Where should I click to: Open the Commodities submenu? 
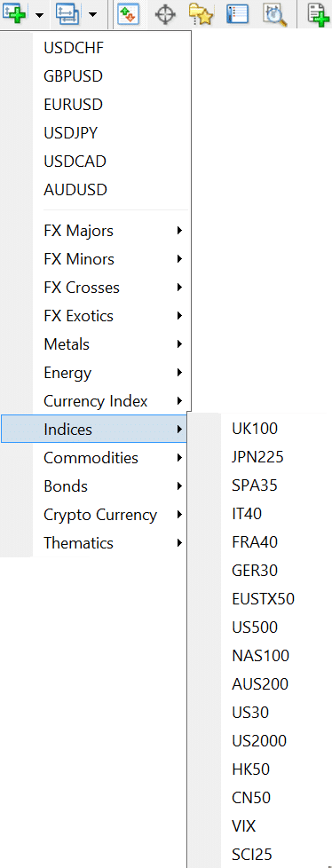(x=112, y=458)
